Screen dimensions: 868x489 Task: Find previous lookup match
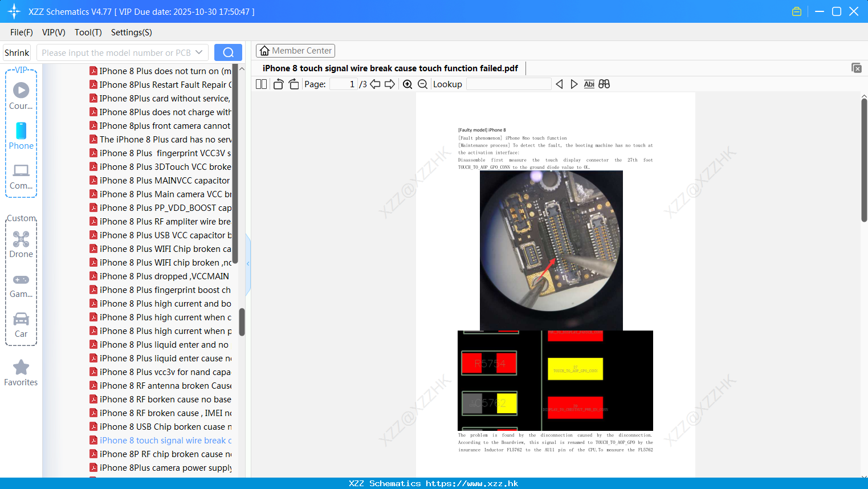559,84
